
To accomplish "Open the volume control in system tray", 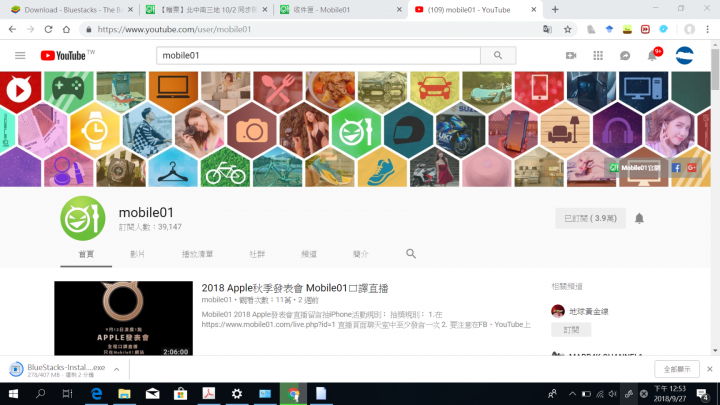I will click(x=613, y=394).
